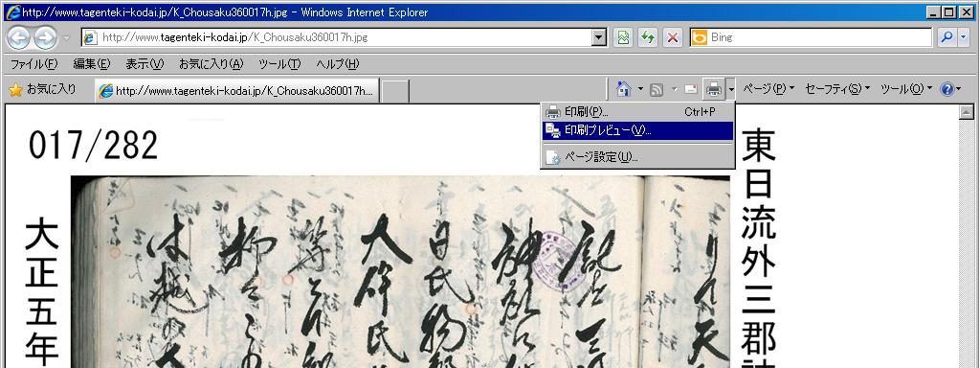This screenshot has width=980, height=368.
Task: Click the Compatibility View icon
Action: pos(623,37)
